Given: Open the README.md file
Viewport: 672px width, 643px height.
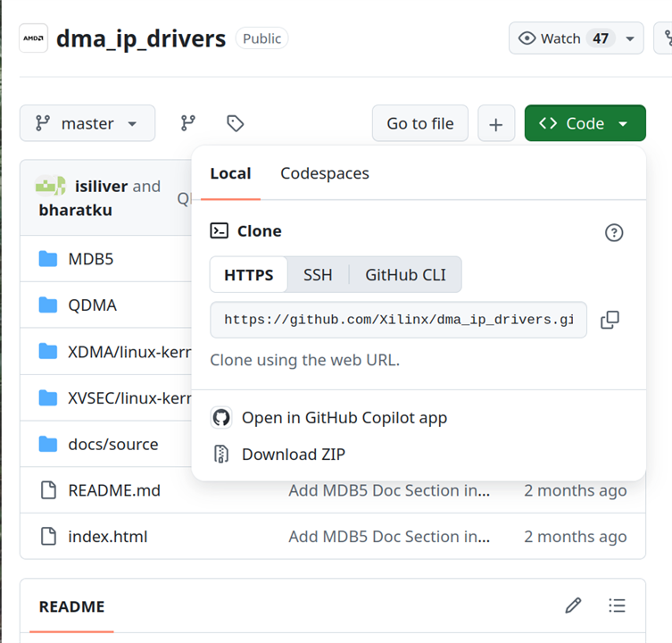Looking at the screenshot, I should (114, 490).
